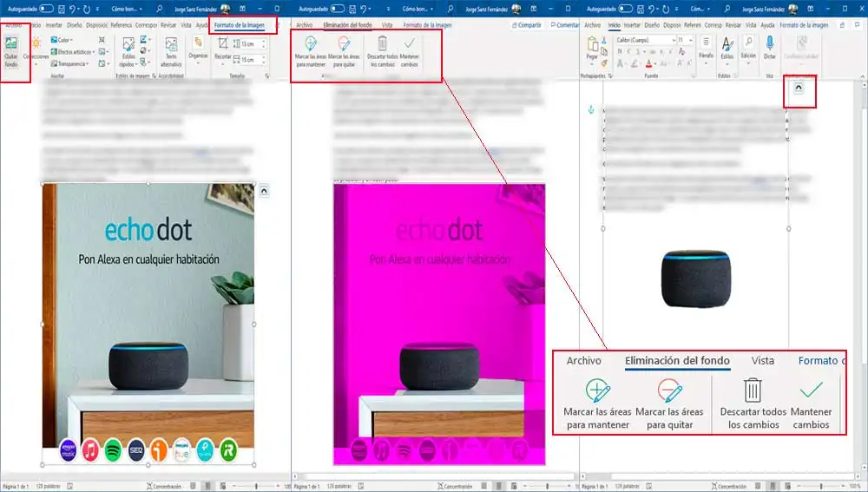Click Concentración in right window status bar

[728, 486]
